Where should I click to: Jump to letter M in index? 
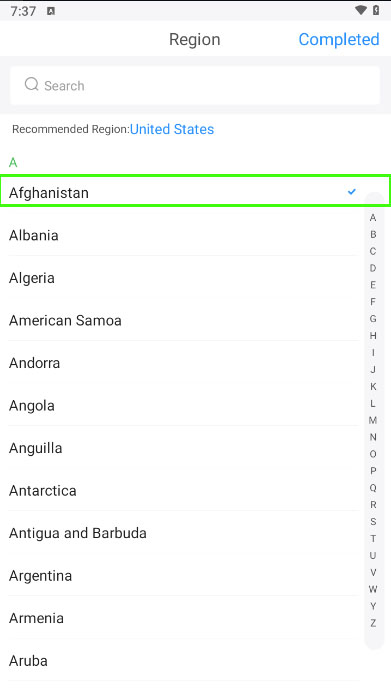point(373,420)
